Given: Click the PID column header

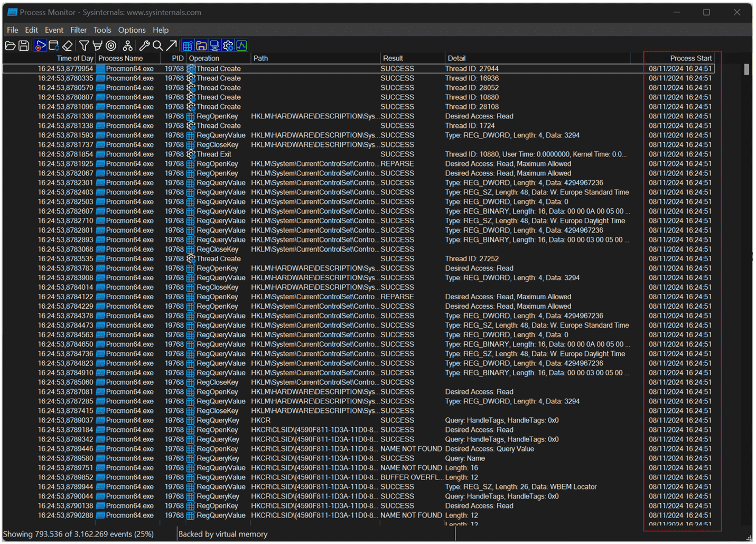Looking at the screenshot, I should tap(172, 58).
